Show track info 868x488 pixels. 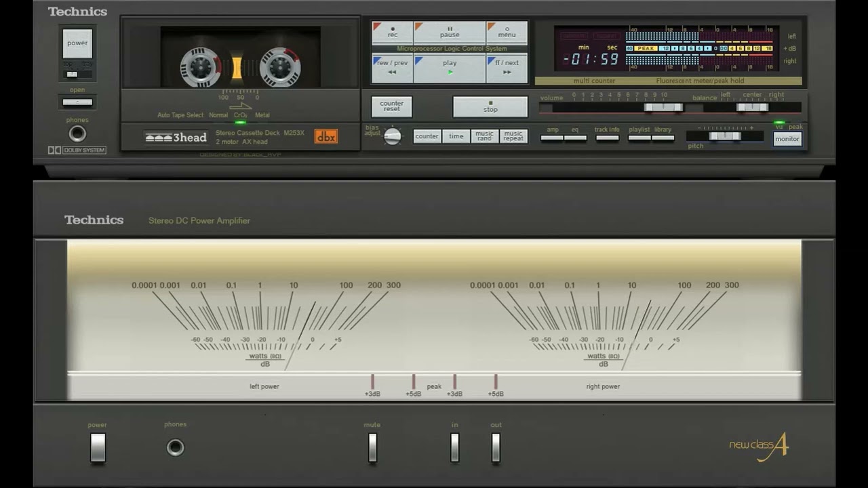(x=607, y=138)
